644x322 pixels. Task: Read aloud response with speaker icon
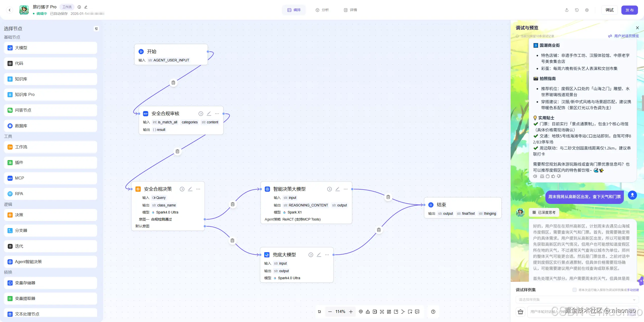[535, 176]
